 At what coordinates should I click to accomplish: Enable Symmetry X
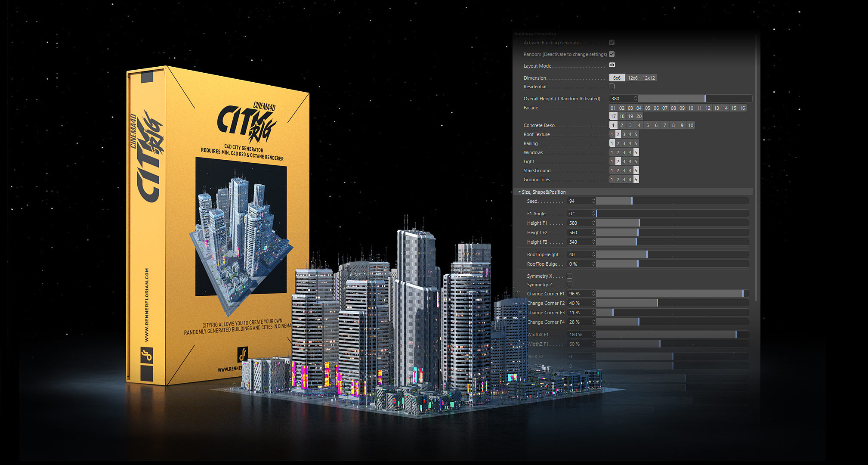coord(569,276)
